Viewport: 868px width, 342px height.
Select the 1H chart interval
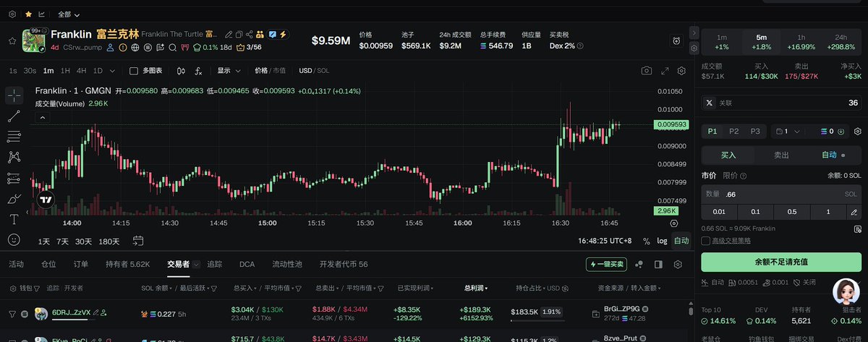[x=65, y=71]
